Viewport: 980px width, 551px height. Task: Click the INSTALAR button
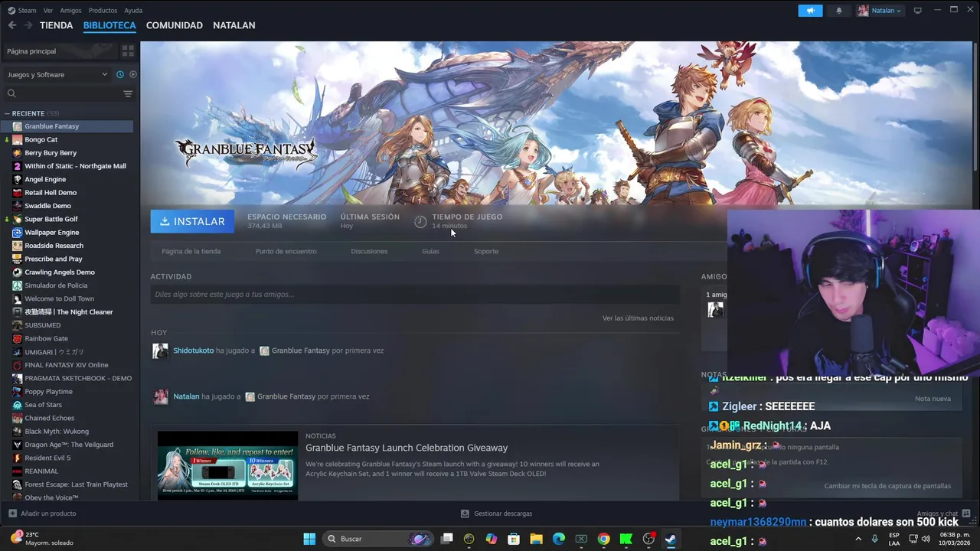point(192,221)
